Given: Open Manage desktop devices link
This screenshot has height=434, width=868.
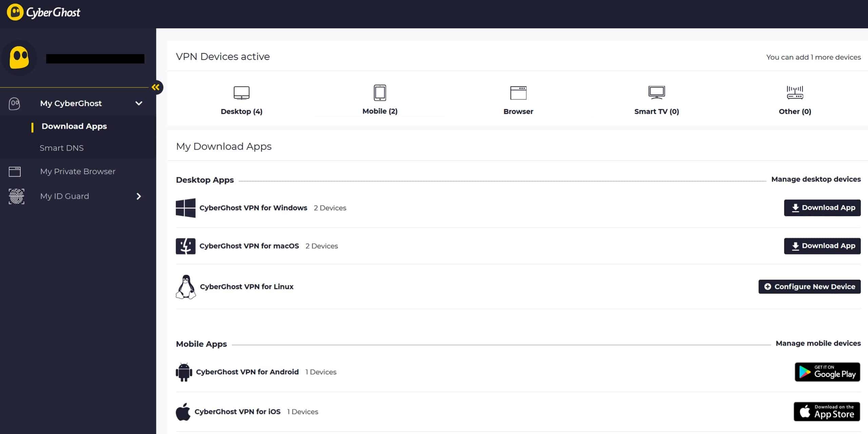Looking at the screenshot, I should click(816, 179).
